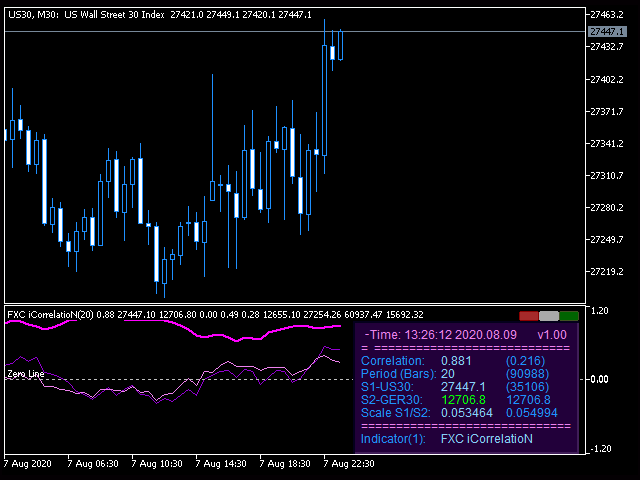Click the Zero Line label
Image resolution: width=640 pixels, height=480 pixels.
coord(27,374)
